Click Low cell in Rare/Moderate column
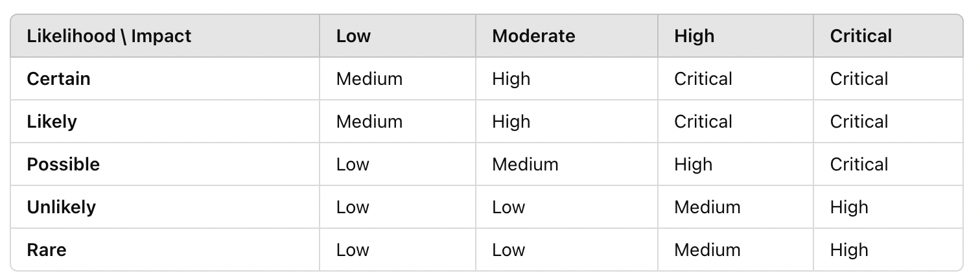The width and height of the screenshot is (980, 280). click(509, 250)
